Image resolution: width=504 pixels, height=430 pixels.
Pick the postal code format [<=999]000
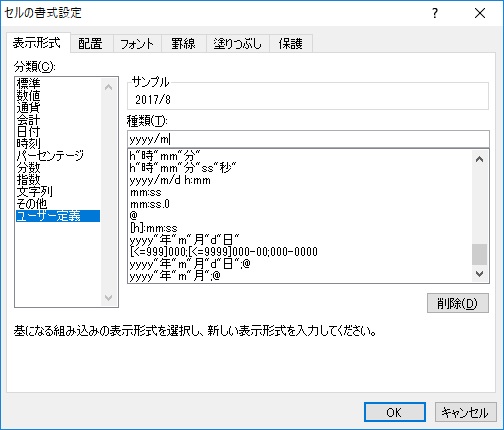click(299, 252)
